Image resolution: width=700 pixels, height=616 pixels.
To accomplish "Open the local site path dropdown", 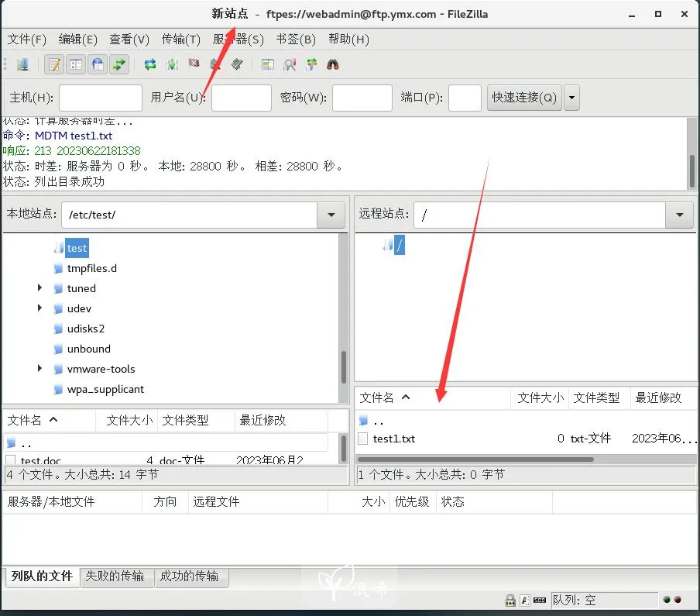I will coord(331,215).
